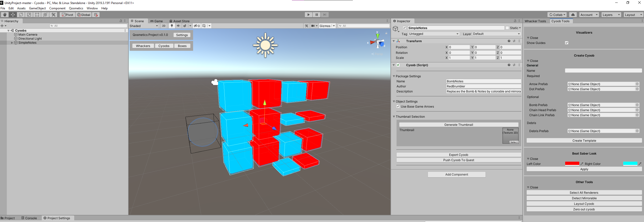The image size is (644, 222).
Task: Toggle scene audio speaker icon
Action: (x=178, y=26)
